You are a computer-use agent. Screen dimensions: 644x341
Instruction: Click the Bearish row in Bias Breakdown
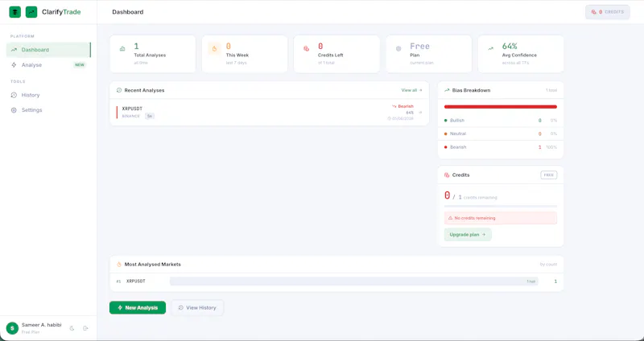pos(501,147)
